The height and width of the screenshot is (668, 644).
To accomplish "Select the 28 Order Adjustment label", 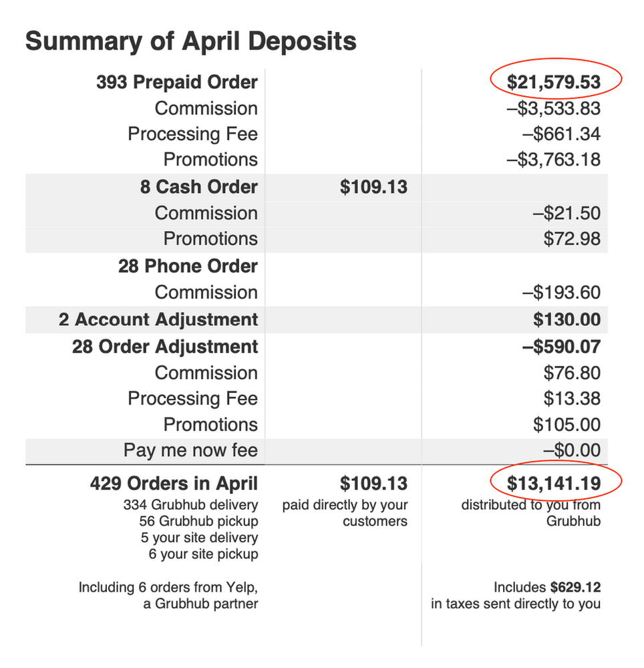I will coord(165,347).
